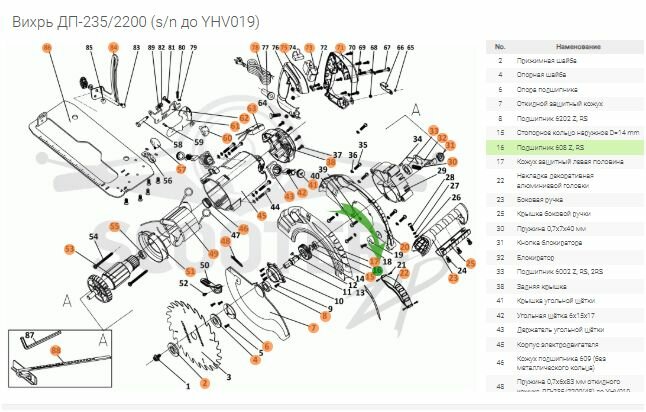Pick orange part marker 22

coord(404,273)
